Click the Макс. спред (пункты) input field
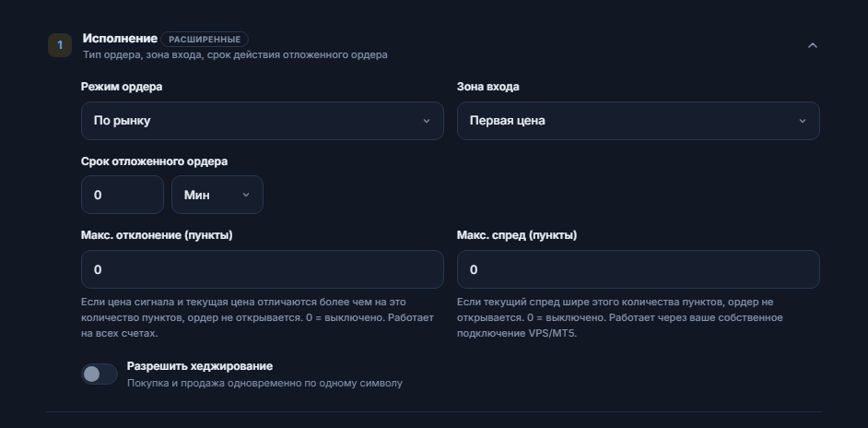868x428 pixels. [x=638, y=269]
